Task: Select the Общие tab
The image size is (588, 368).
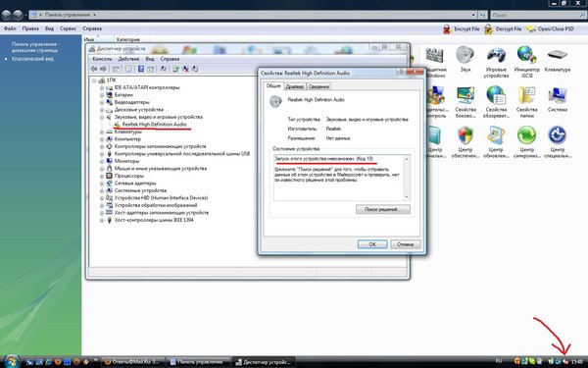Action: pyautogui.click(x=273, y=86)
